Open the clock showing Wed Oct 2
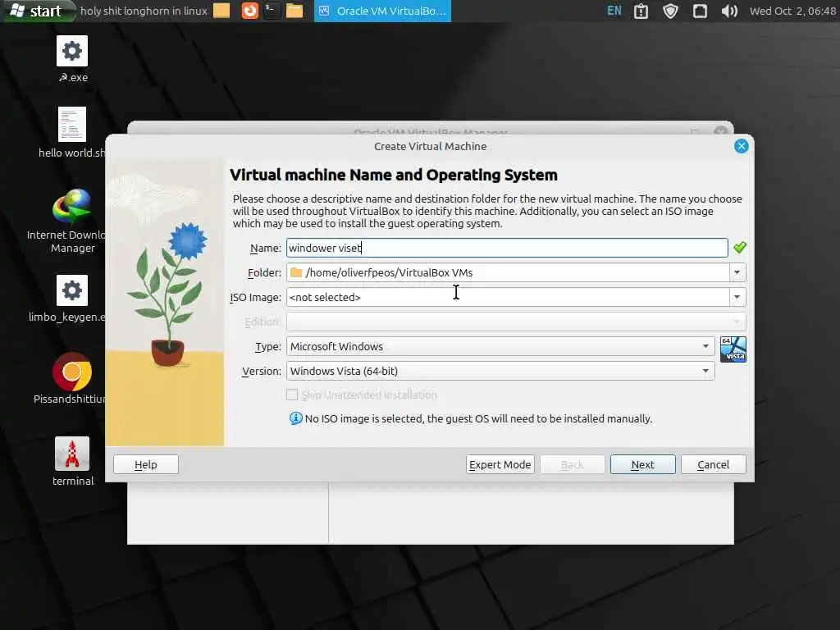The height and width of the screenshot is (630, 840). 792,11
